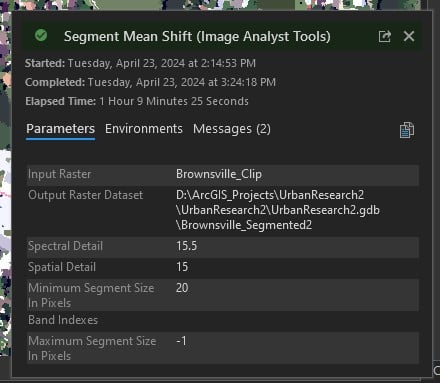
Task: Open the tool via pop-out icon
Action: tap(385, 36)
